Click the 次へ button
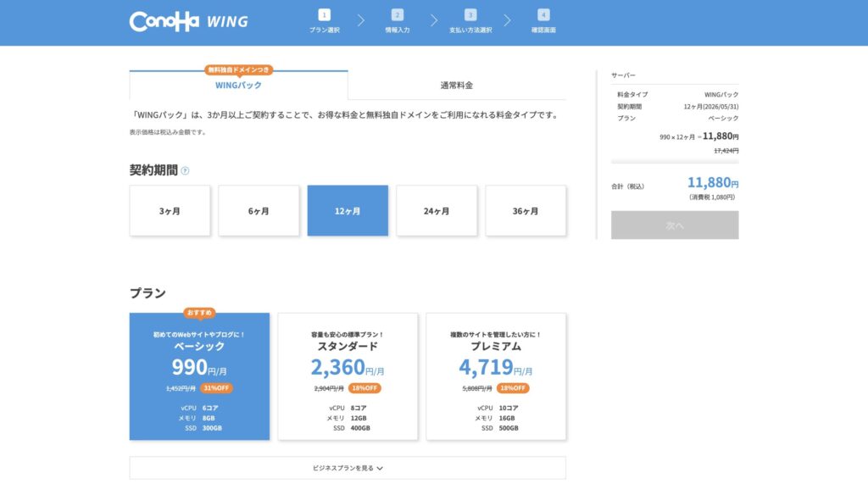This screenshot has width=868, height=495. 675,225
